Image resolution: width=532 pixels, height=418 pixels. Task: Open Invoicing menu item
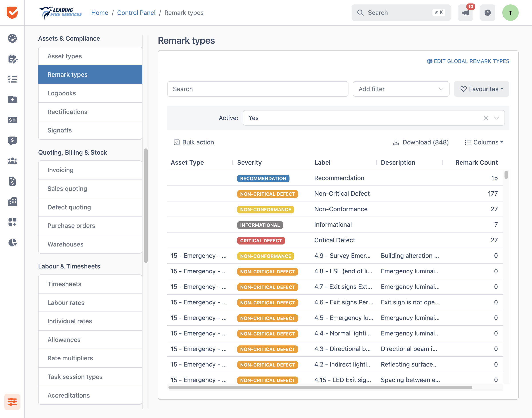90,170
